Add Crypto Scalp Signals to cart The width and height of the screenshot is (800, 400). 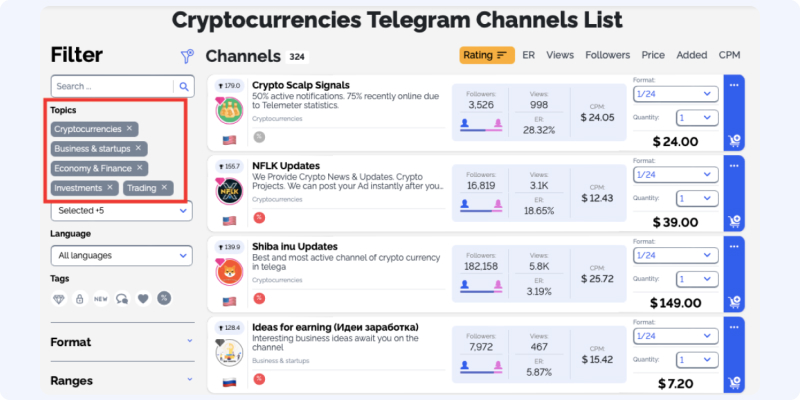tap(735, 141)
